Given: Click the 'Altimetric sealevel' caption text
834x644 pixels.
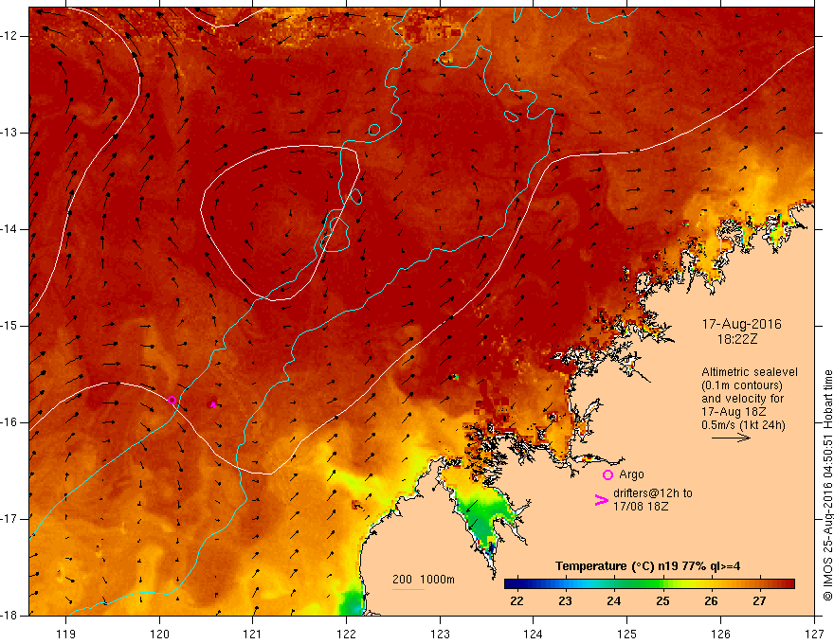Looking at the screenshot, I should [x=750, y=372].
